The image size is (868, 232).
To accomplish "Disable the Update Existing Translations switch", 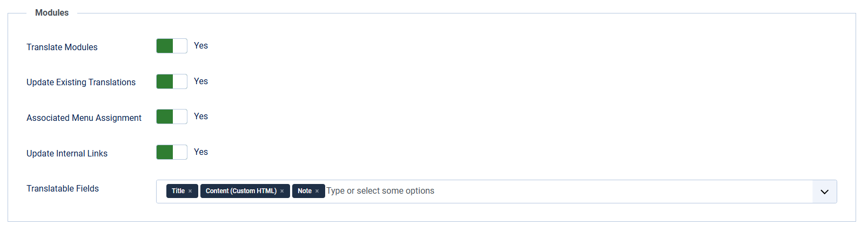I will click(x=172, y=81).
